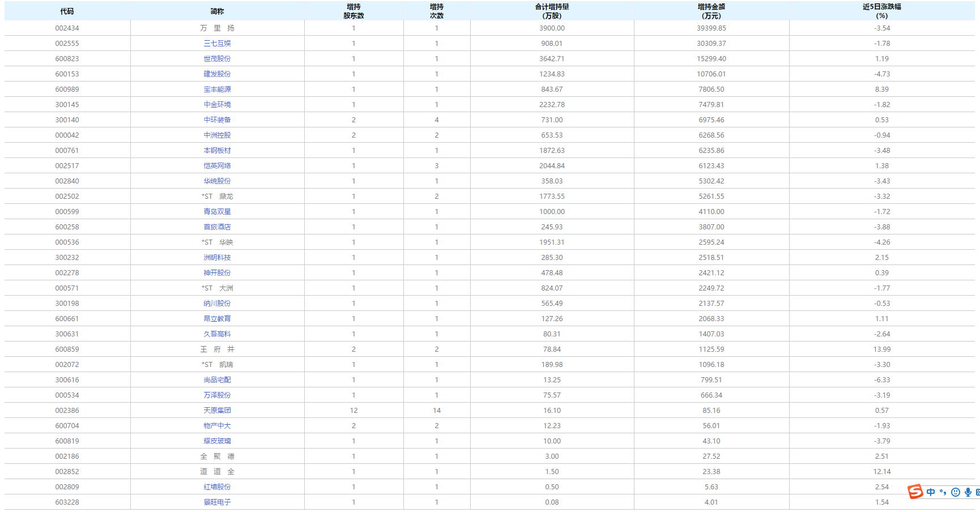Click the 代码 column header
This screenshot has height=512, width=980.
(67, 11)
